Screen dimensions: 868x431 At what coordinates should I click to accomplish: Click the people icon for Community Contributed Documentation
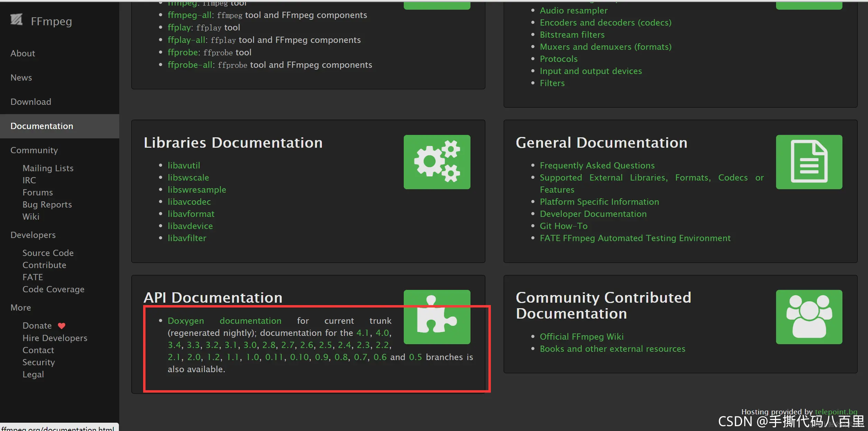[809, 317]
